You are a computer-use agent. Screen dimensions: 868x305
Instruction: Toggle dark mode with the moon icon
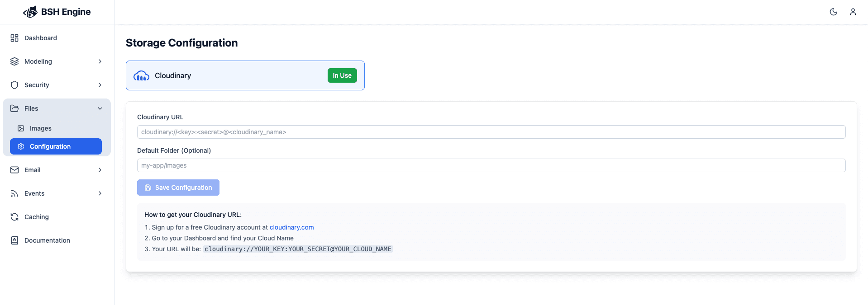(833, 12)
